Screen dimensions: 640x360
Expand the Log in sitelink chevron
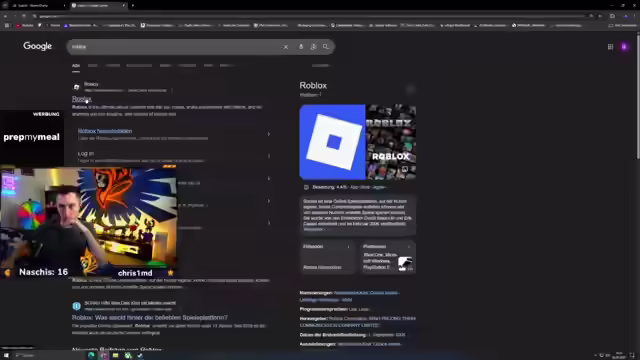click(x=269, y=156)
